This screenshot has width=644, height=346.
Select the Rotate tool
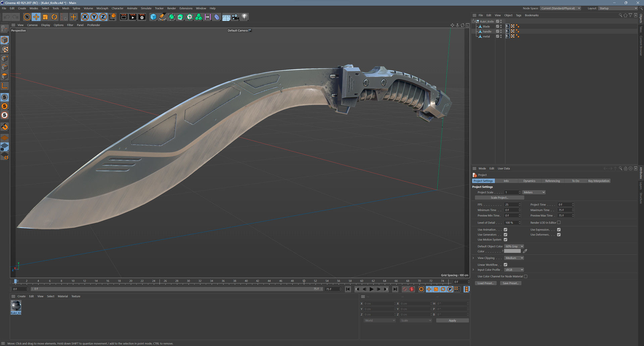point(54,17)
